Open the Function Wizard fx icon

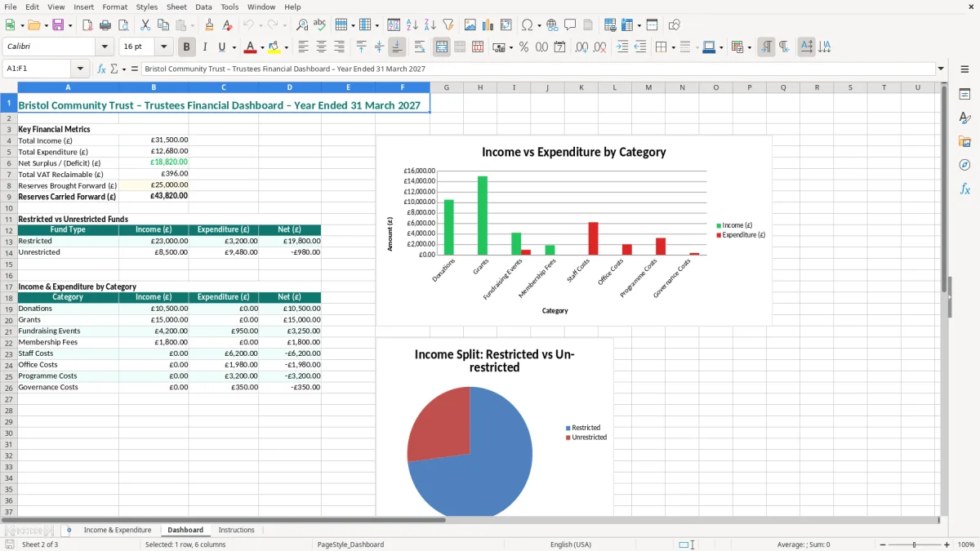[x=102, y=69]
